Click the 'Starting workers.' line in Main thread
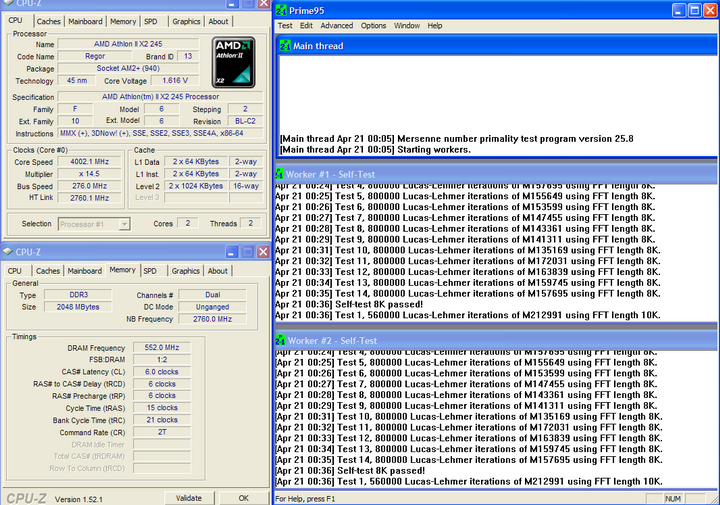Screen dimensions: 720x505 (x=375, y=150)
